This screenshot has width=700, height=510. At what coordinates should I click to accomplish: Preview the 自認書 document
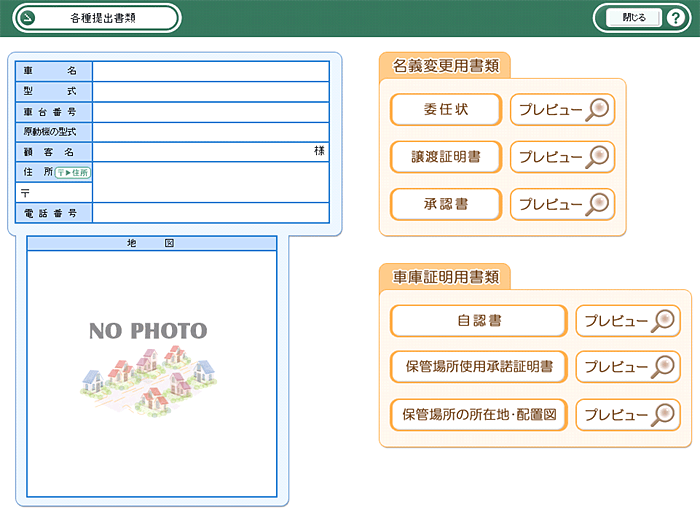[x=628, y=321]
